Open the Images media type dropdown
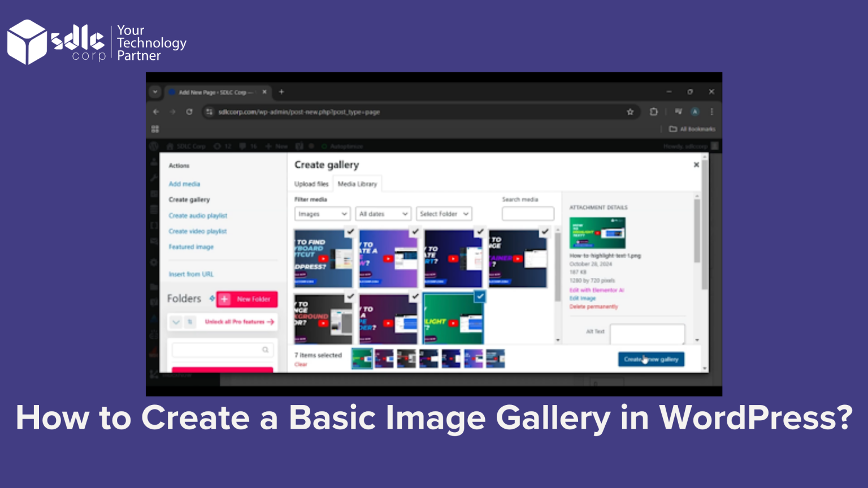 (322, 214)
